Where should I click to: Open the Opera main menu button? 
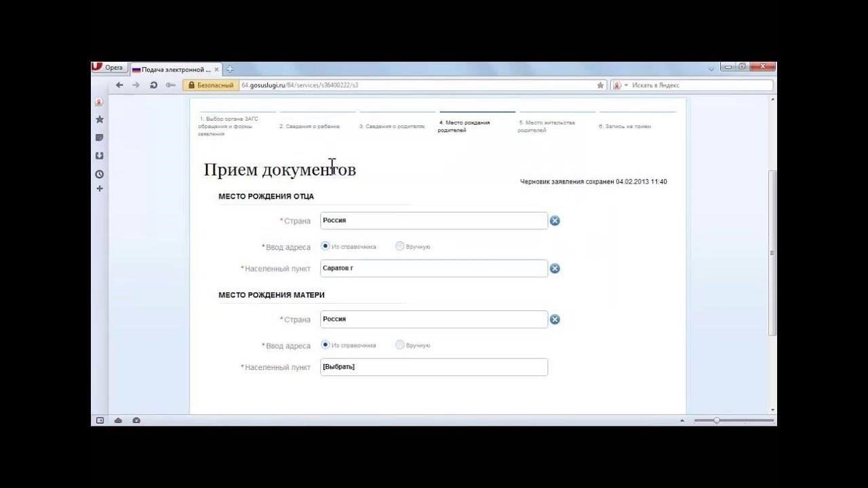coord(108,68)
